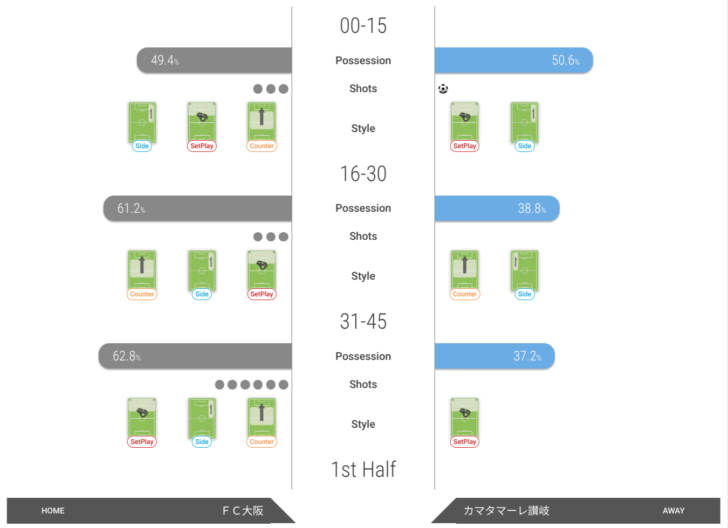This screenshot has height=528, width=728.
Task: Click the 16-30 time period heading
Action: (x=363, y=174)
